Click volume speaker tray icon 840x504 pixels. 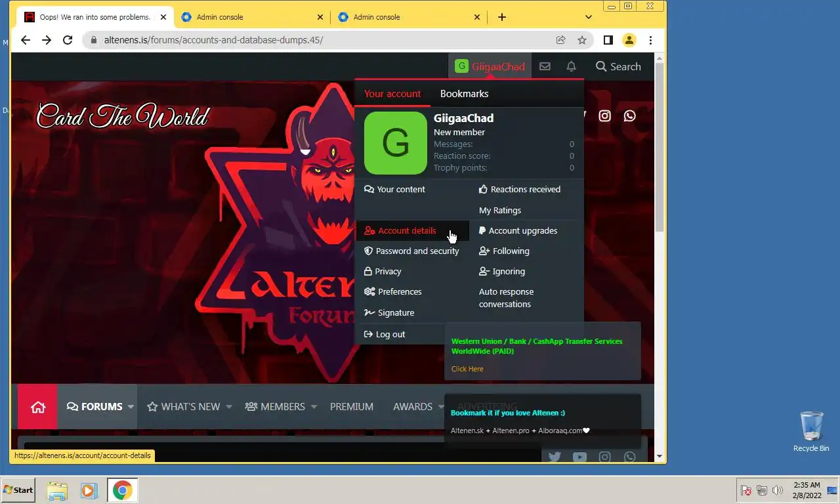coord(778,490)
